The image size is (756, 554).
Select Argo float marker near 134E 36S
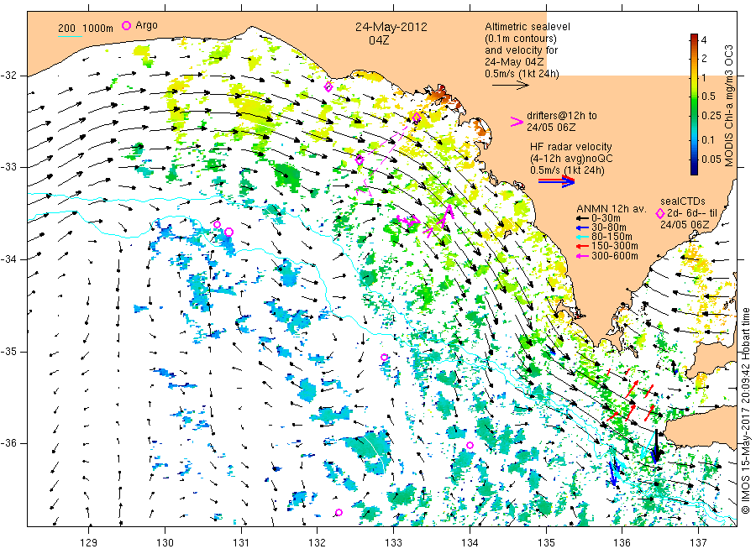(470, 446)
